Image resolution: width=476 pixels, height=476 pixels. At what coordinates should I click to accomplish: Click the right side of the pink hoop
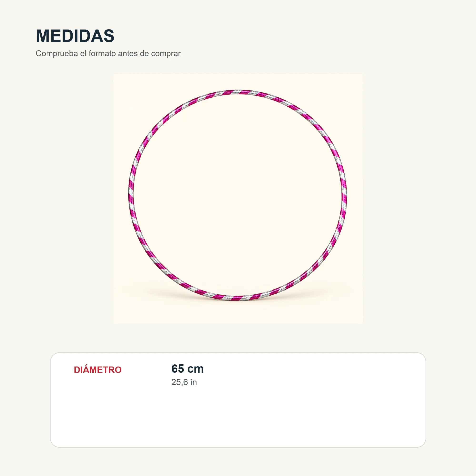344,195
